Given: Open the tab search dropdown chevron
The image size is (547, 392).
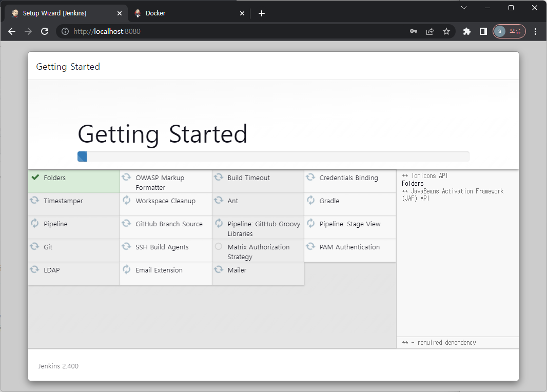Looking at the screenshot, I should [464, 8].
